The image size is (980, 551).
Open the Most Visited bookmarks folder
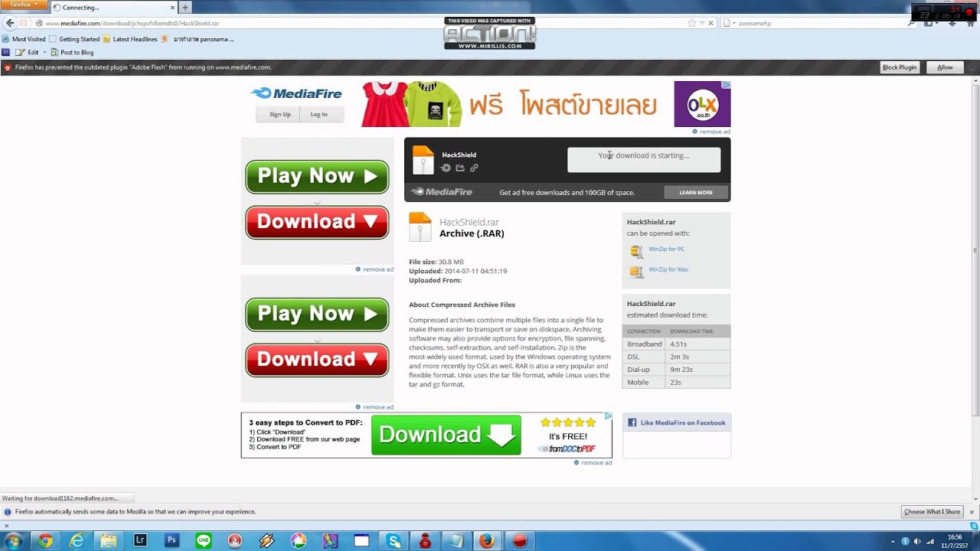click(x=24, y=39)
